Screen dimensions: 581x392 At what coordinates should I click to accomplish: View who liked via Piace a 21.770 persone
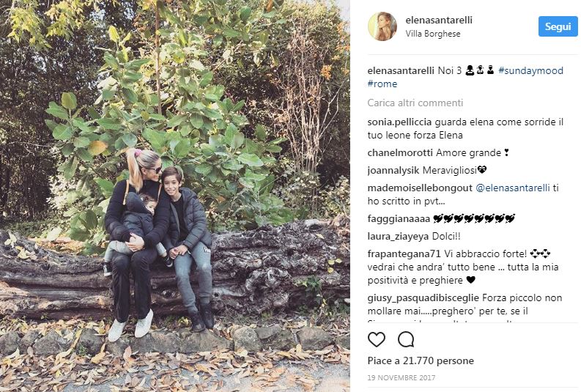[x=421, y=361]
